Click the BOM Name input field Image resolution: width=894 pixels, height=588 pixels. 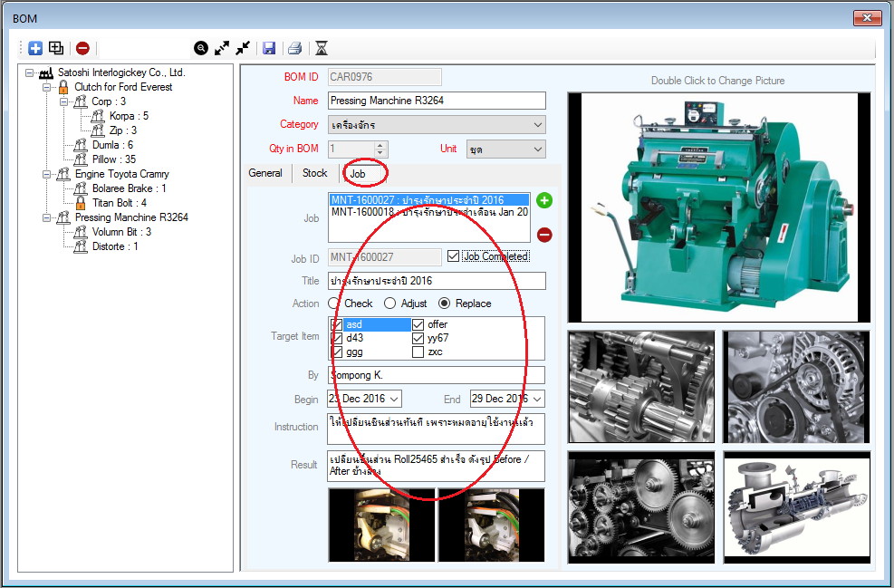(437, 101)
